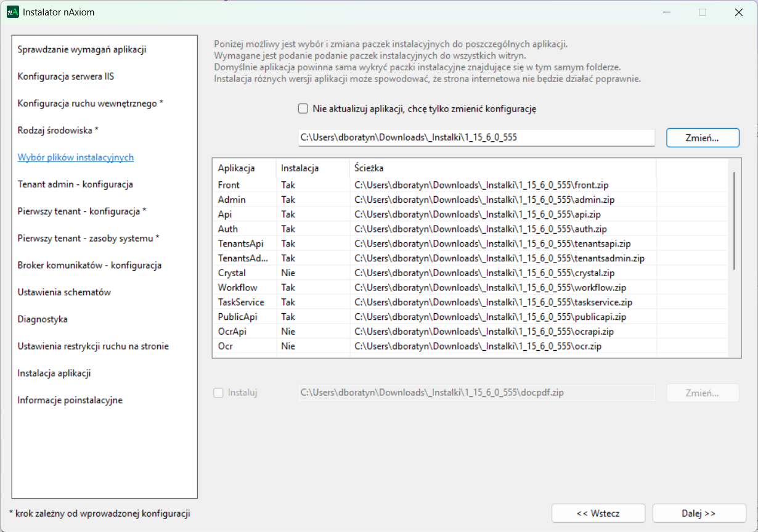The width and height of the screenshot is (758, 532).
Task: Click the top 'Zmień...' button
Action: 702,138
